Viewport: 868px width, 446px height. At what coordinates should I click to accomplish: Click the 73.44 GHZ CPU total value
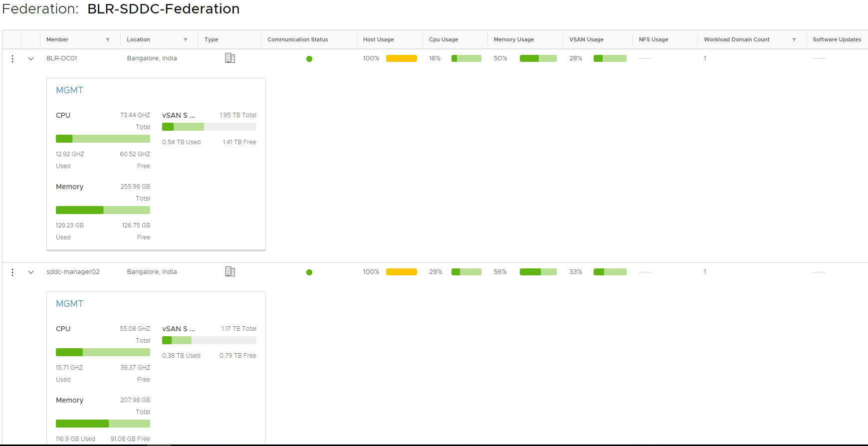click(135, 115)
